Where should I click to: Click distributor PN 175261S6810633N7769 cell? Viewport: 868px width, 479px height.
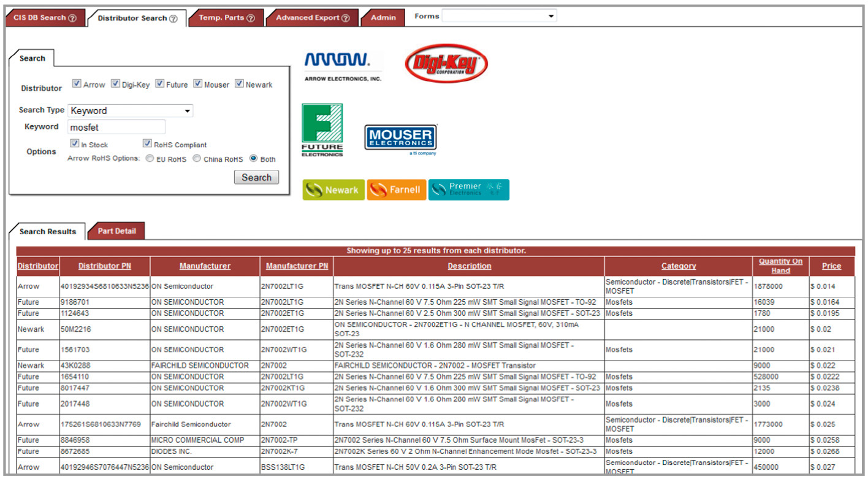(104, 424)
